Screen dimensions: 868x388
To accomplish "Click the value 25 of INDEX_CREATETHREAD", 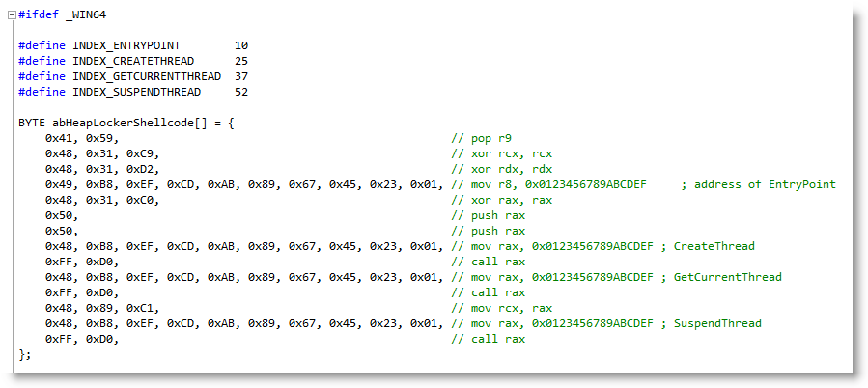I will click(x=240, y=62).
